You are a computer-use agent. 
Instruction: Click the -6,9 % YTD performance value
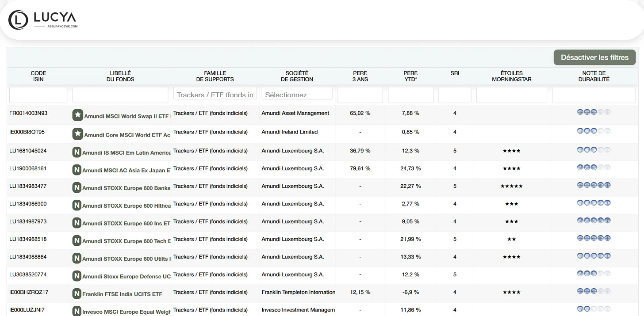[x=410, y=292]
